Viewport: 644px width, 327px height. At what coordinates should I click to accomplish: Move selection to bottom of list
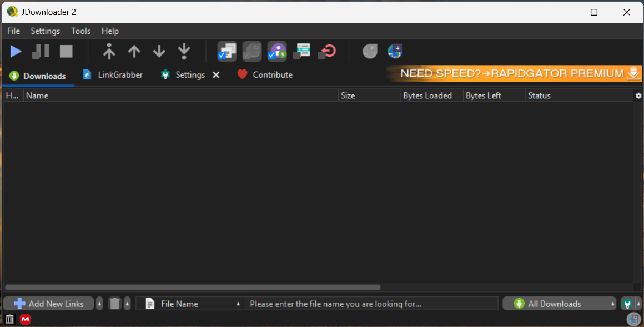point(184,51)
